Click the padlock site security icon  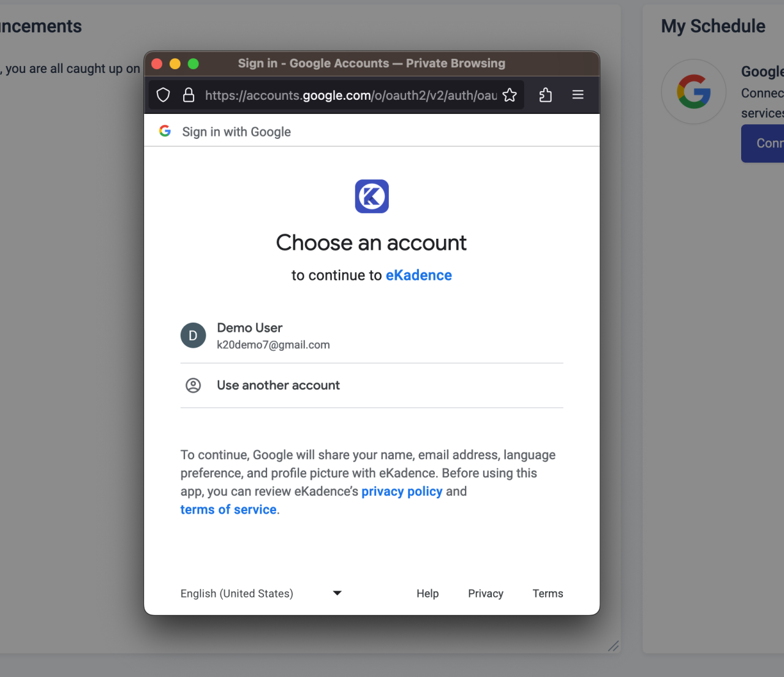tap(189, 95)
